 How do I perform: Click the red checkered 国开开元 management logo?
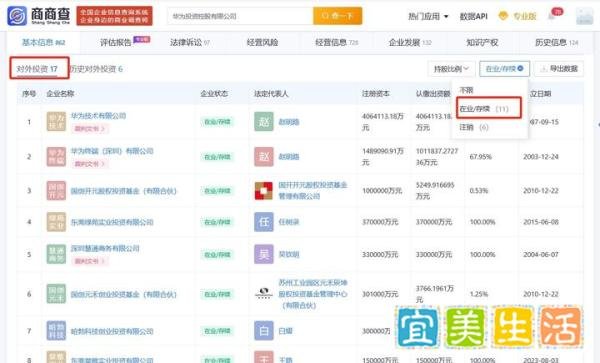[264, 190]
